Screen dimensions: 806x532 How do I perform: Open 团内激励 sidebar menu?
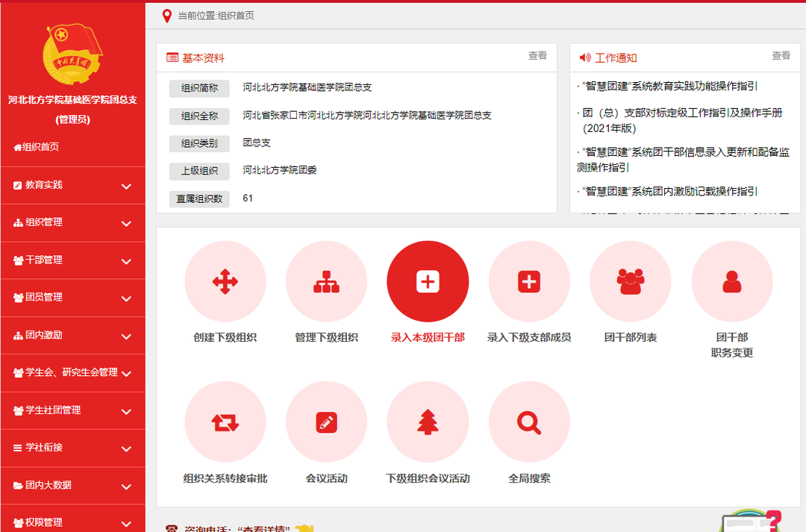73,335
